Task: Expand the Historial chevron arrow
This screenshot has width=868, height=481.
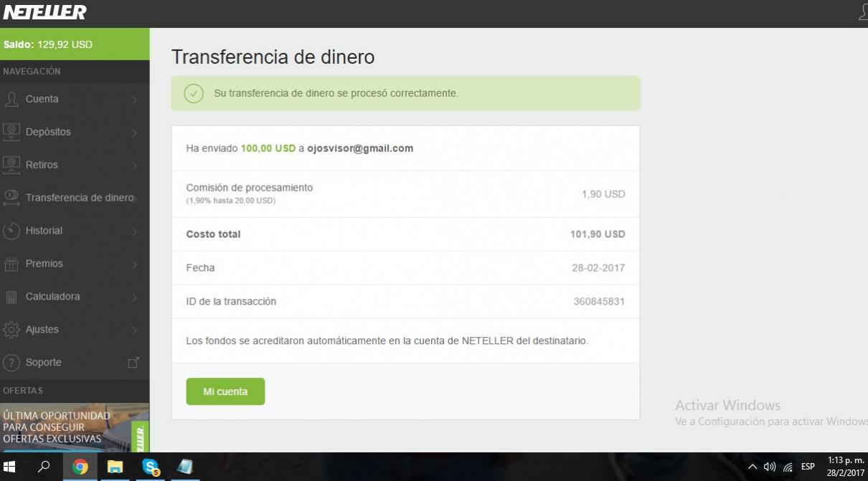Action: [134, 232]
